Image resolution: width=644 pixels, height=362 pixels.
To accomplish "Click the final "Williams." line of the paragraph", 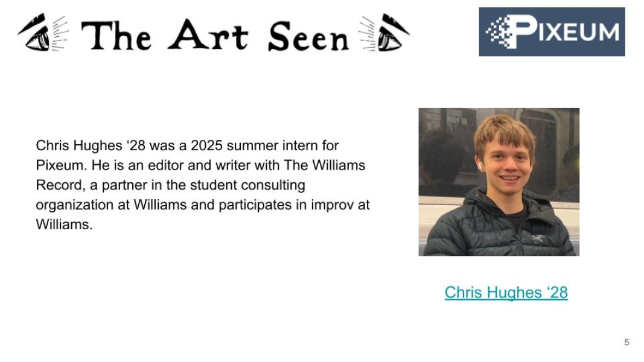I will [64, 224].
